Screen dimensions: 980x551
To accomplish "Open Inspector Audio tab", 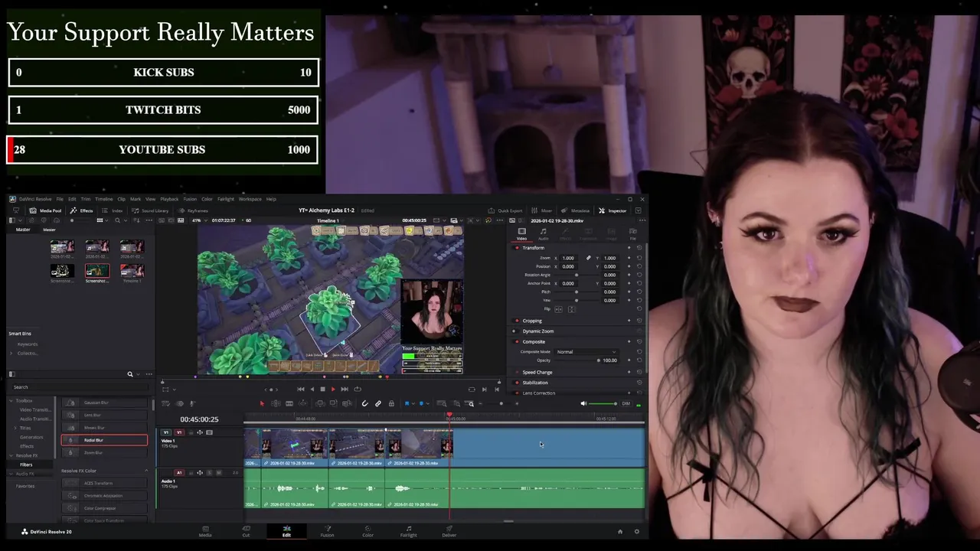I will 543,233.
